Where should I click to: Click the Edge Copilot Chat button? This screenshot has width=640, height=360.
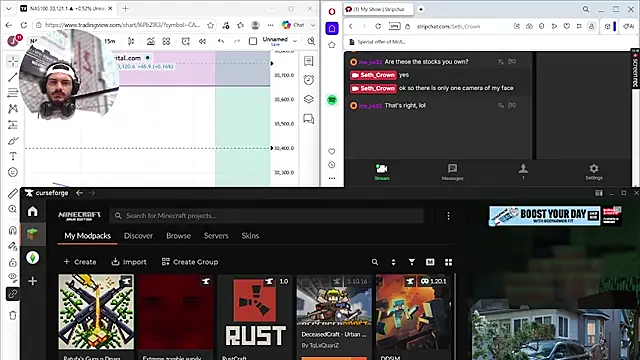coord(293,25)
